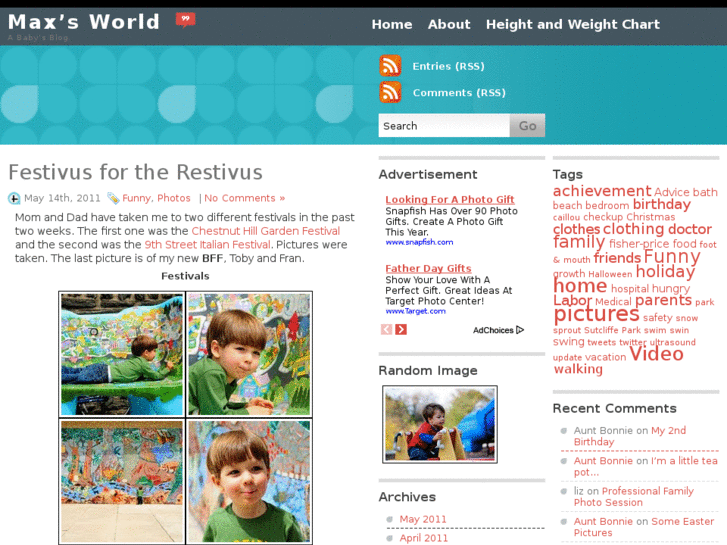Follow the 9th Street Italian Festival link

[x=207, y=244]
